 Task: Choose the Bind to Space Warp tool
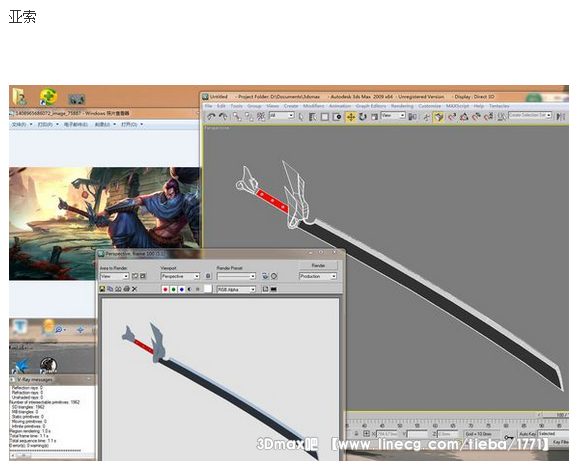pos(261,117)
